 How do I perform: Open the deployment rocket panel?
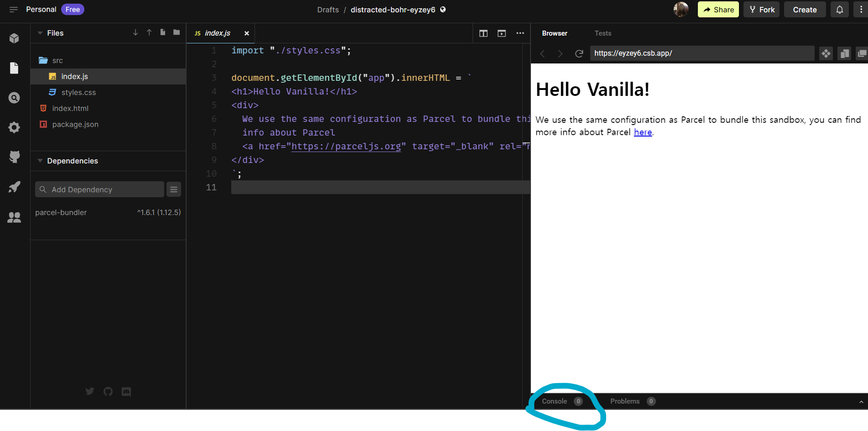[x=14, y=187]
